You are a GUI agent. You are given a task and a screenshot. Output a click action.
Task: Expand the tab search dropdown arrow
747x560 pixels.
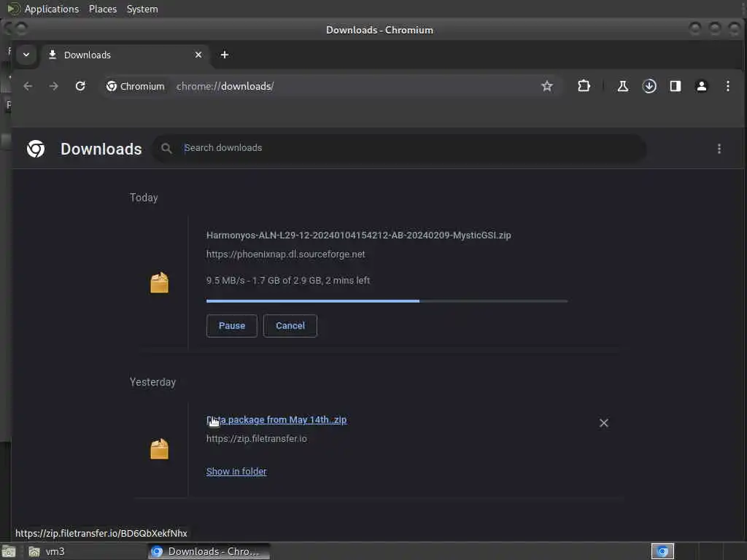click(x=26, y=55)
